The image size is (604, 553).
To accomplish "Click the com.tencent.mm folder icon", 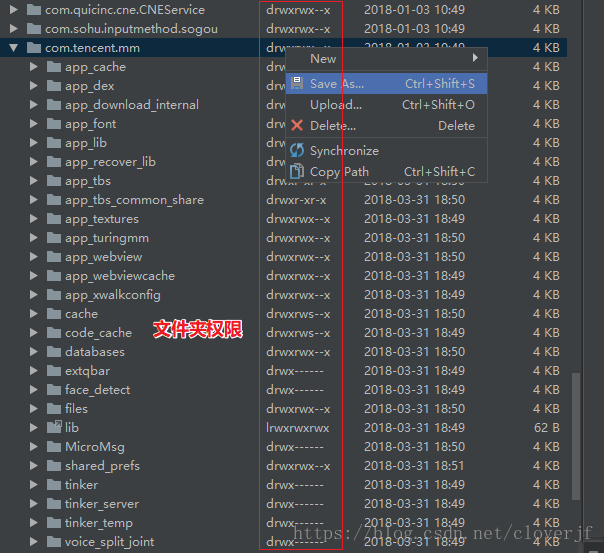I will point(34,48).
